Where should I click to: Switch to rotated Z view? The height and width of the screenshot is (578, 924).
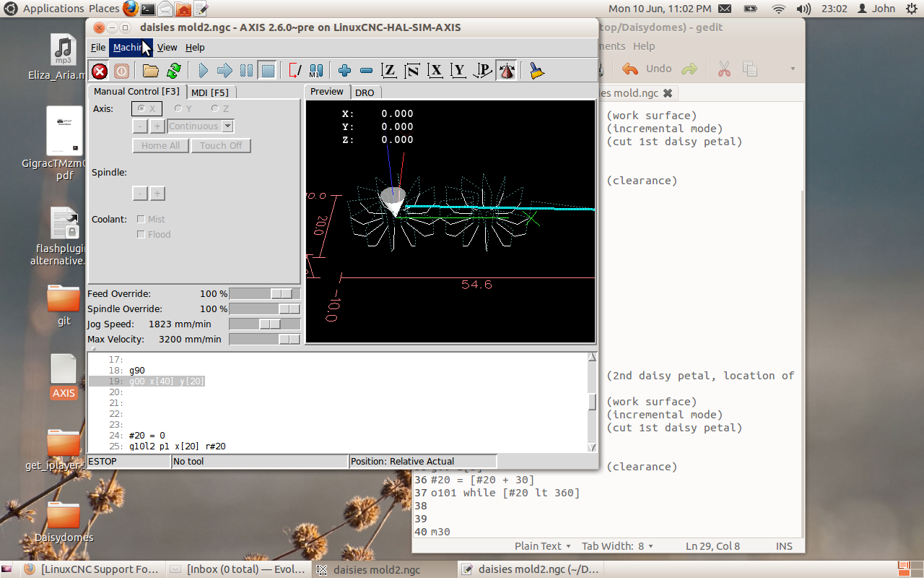[x=412, y=71]
